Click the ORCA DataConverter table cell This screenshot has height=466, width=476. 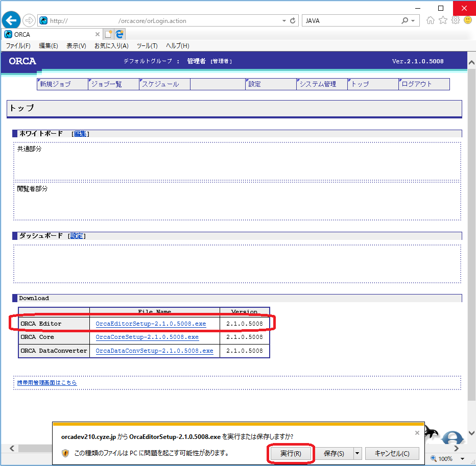[54, 351]
